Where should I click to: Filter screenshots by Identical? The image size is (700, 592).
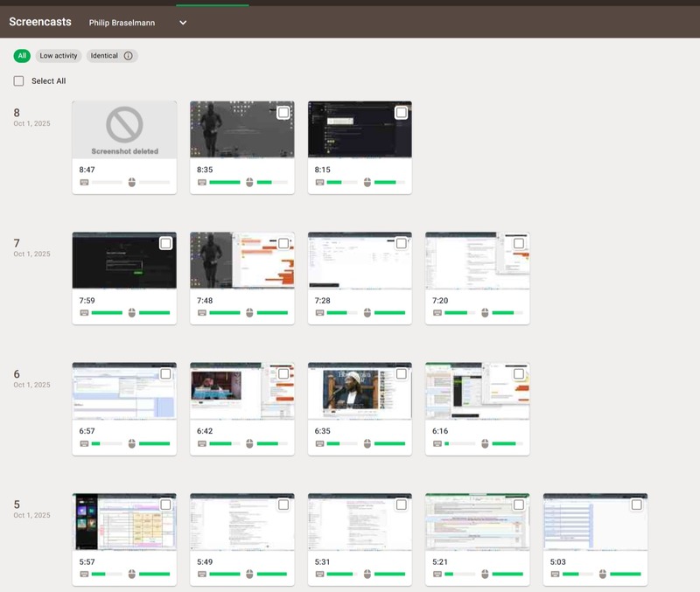(x=104, y=56)
